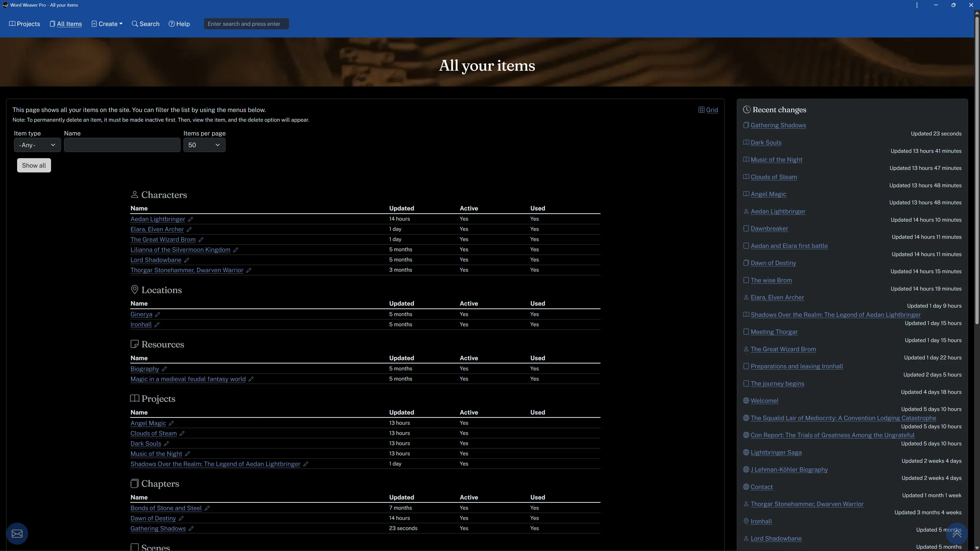Open Music of the Night in Recent changes
The image size is (980, 551).
click(x=776, y=160)
